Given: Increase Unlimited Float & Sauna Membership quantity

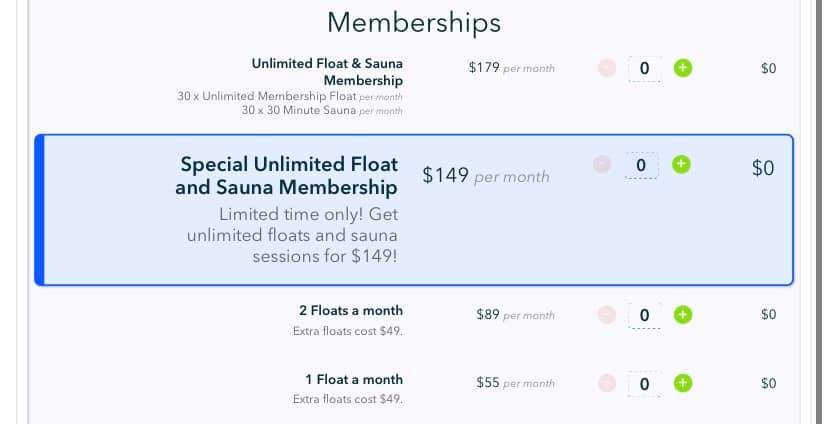Looking at the screenshot, I should click(x=682, y=68).
